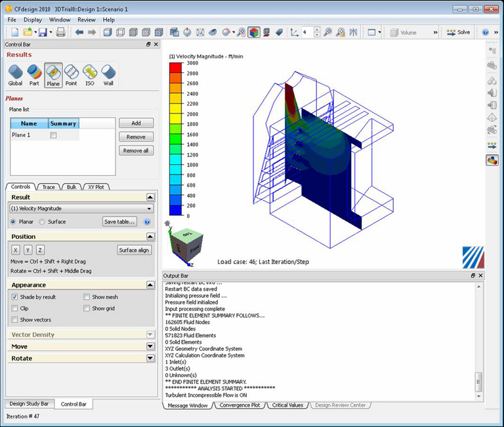The image size is (504, 427).
Task: Select the Global results icon
Action: tap(15, 75)
